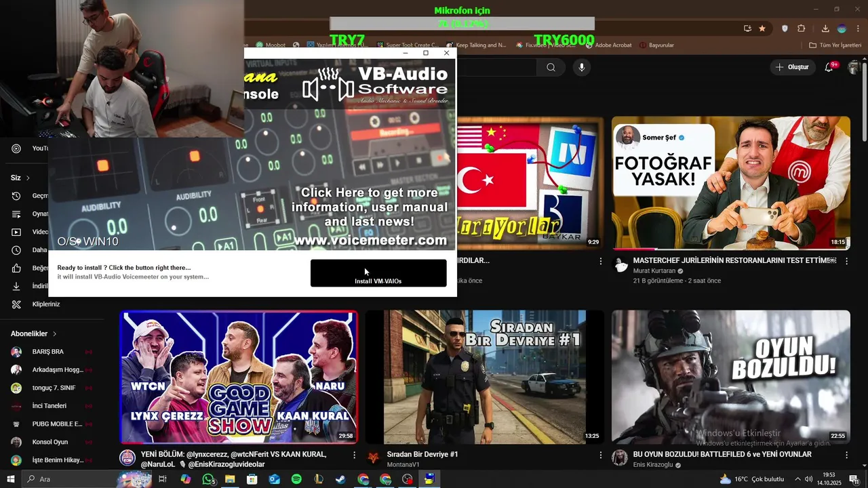Image resolution: width=868 pixels, height=488 pixels.
Task: Open YouTube account avatar menu
Action: click(854, 67)
